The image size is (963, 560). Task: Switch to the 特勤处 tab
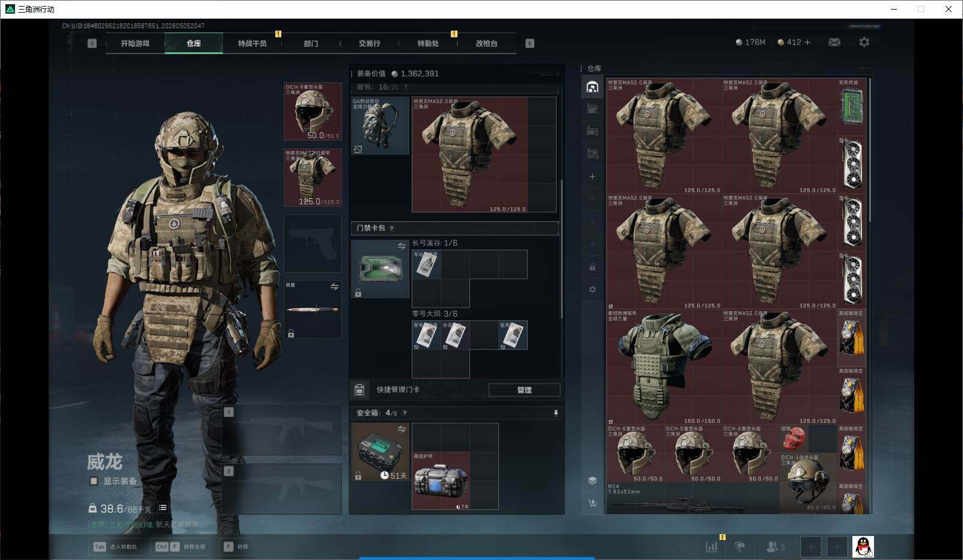428,43
